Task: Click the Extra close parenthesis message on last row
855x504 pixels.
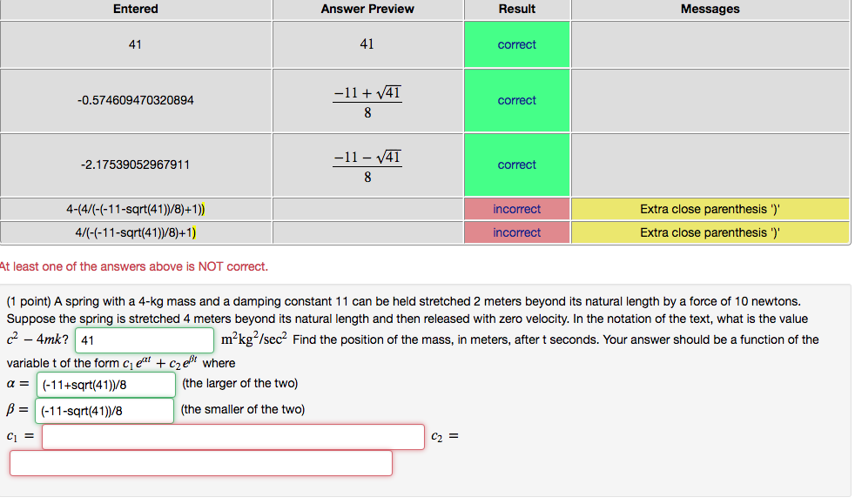Action: pyautogui.click(x=710, y=232)
